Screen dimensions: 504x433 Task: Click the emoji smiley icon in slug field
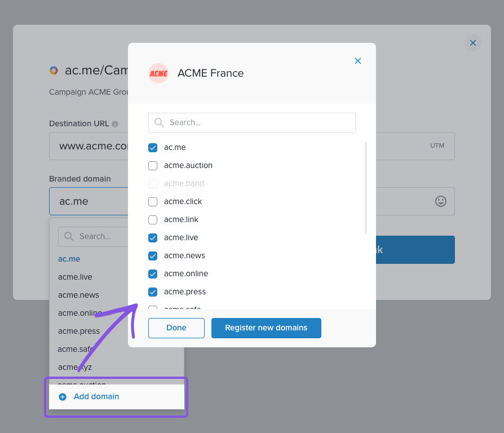click(x=441, y=201)
